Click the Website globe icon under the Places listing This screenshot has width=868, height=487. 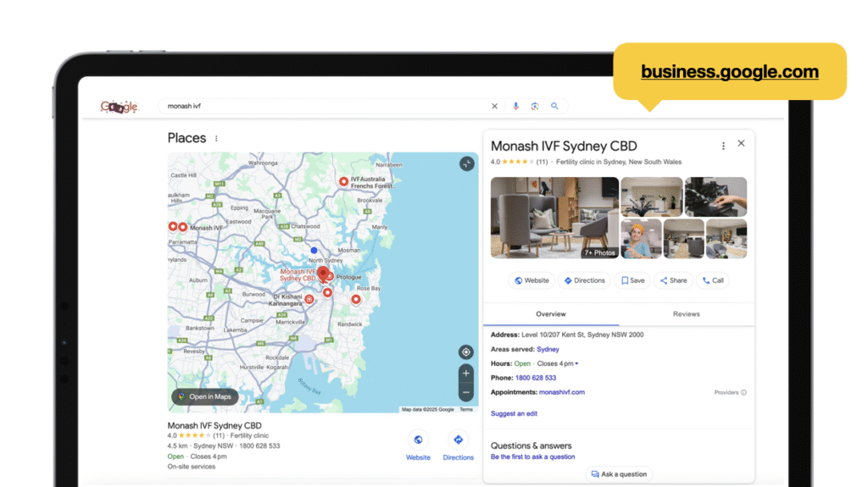pyautogui.click(x=418, y=440)
